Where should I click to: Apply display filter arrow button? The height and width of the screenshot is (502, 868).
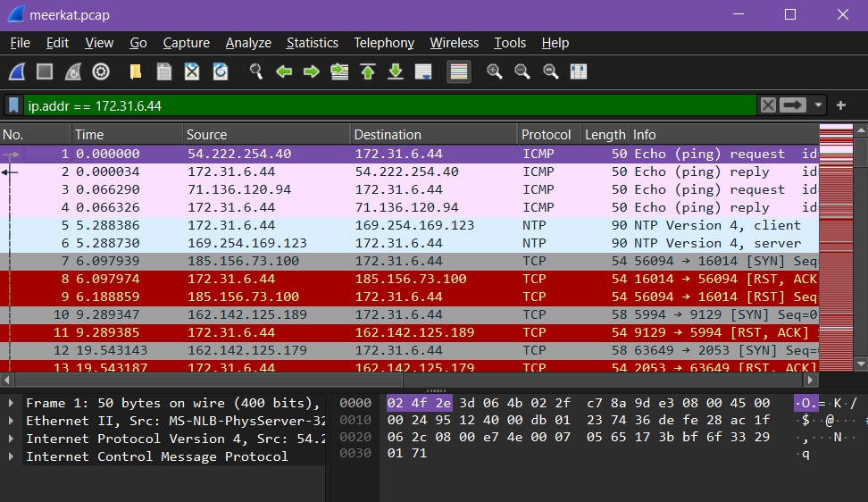click(x=792, y=105)
